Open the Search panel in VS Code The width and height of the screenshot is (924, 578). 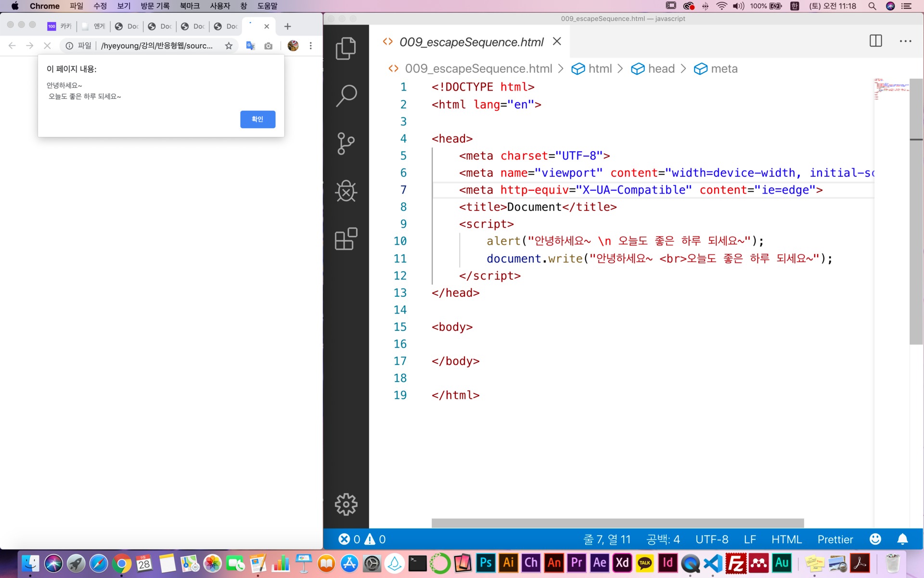[x=346, y=95]
